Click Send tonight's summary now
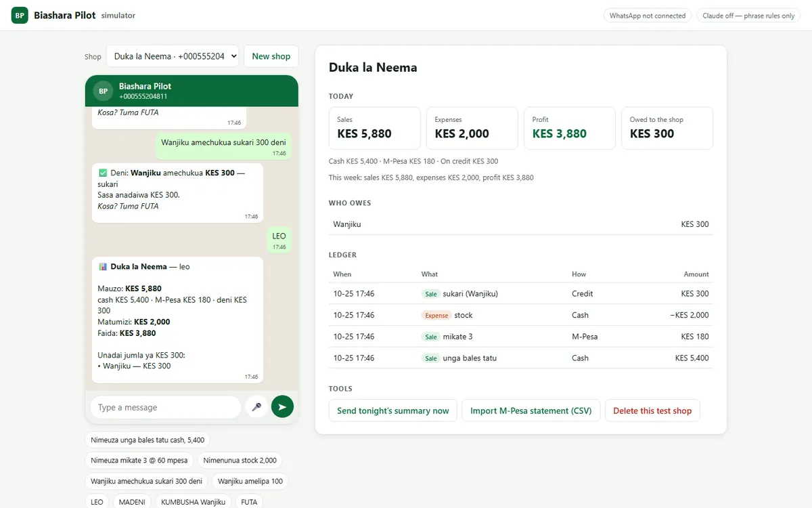Image resolution: width=812 pixels, height=508 pixels. [393, 410]
